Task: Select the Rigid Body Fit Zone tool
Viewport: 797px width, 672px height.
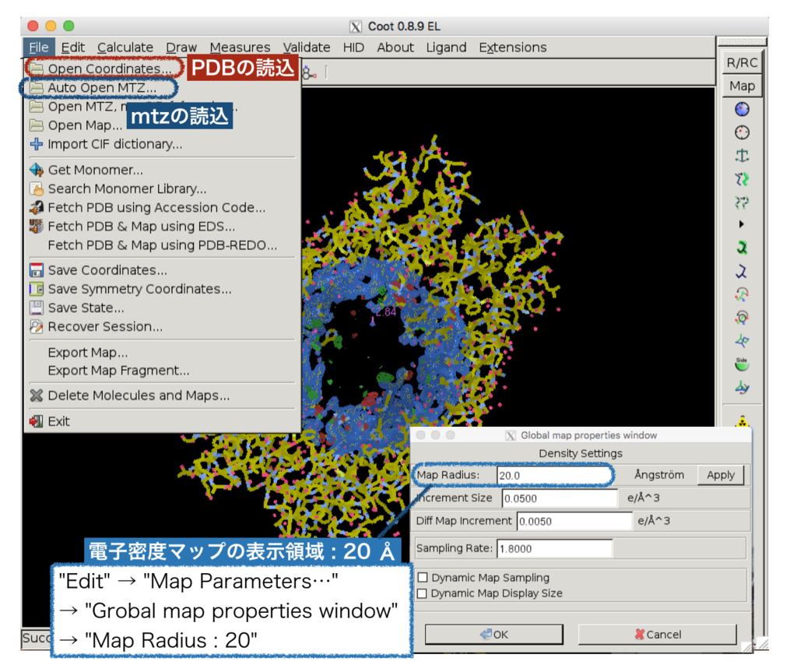Action: point(742,179)
